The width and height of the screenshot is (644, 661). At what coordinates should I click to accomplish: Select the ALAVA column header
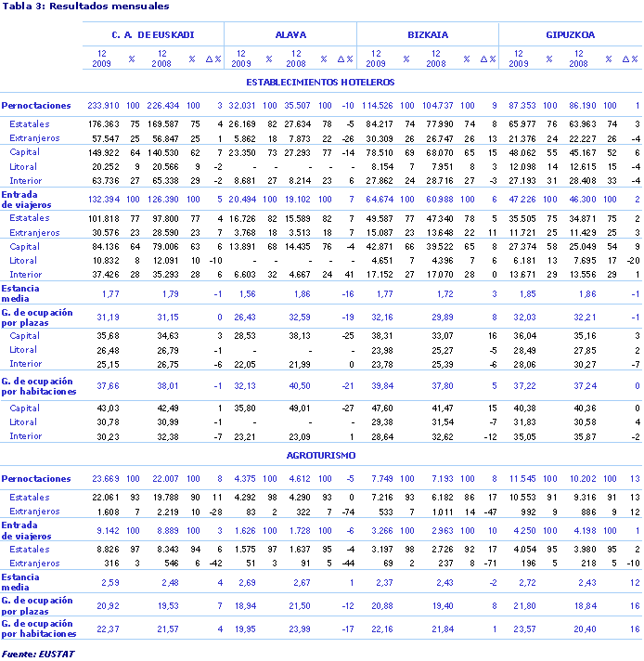[x=291, y=34]
